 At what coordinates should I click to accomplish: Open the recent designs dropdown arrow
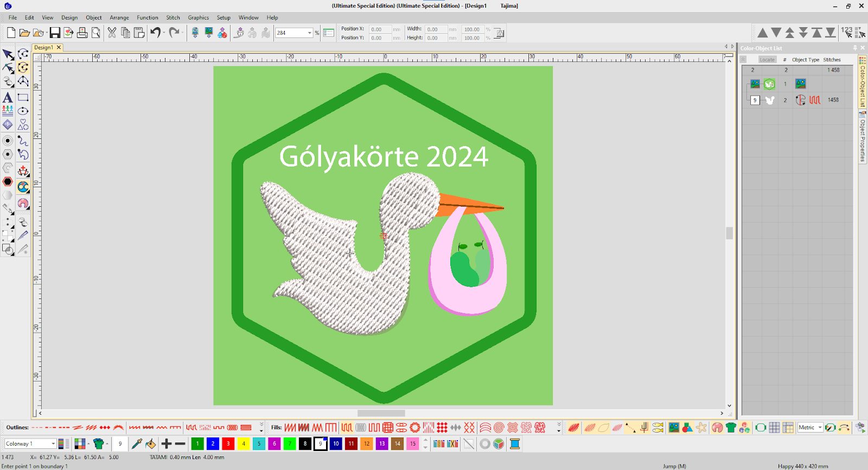coord(46,33)
